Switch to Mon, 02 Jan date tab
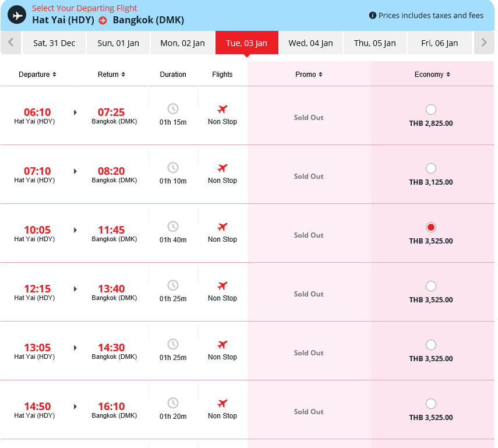Screen dimensions: 498x448 pyautogui.click(x=182, y=43)
